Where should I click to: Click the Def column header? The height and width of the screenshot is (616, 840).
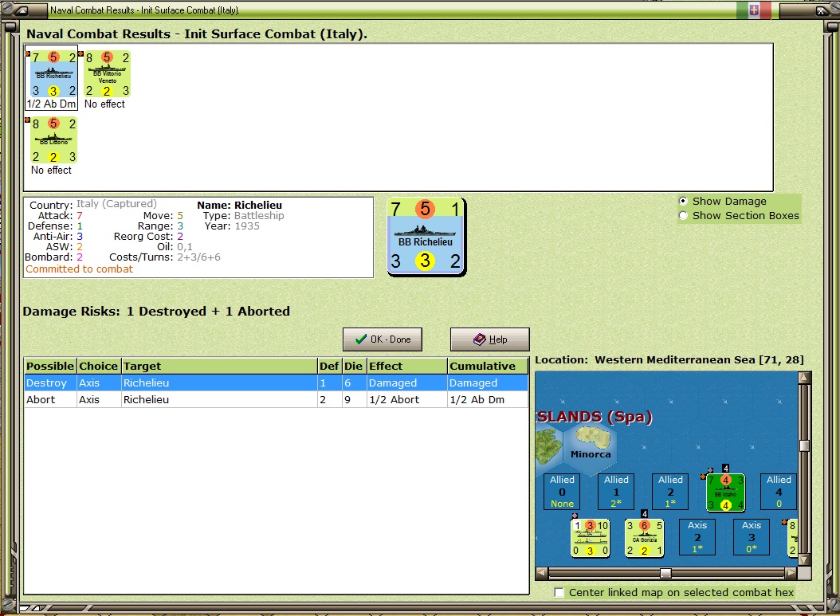(329, 366)
